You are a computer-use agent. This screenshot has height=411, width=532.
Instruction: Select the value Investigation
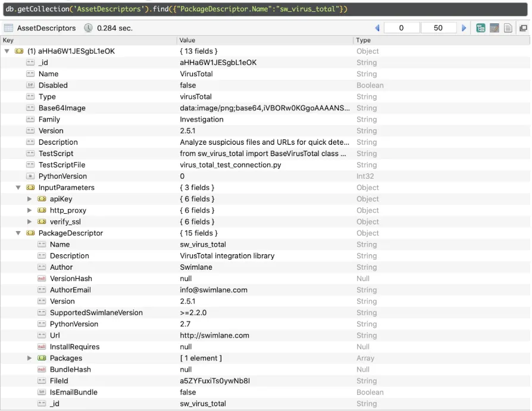pos(202,120)
